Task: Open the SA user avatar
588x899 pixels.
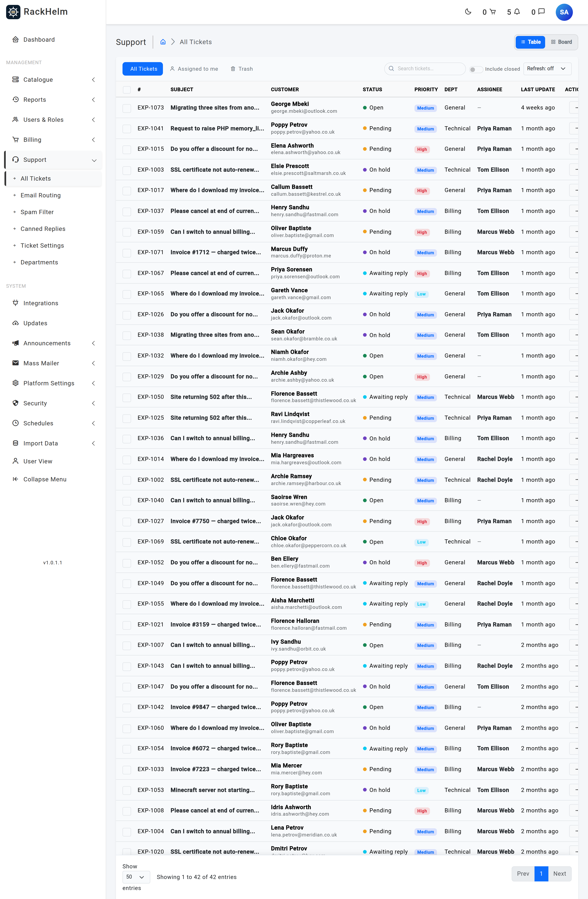Action: coord(564,12)
